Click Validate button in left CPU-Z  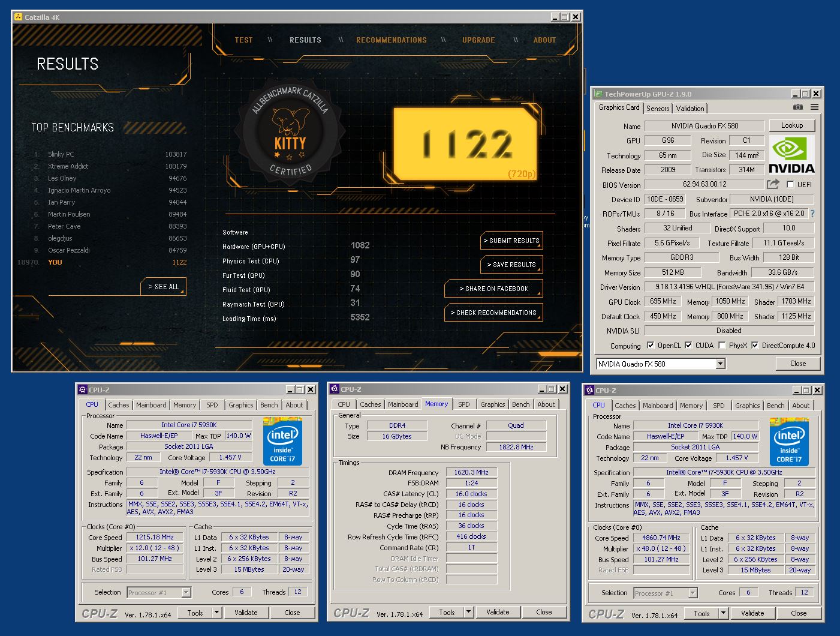click(246, 613)
